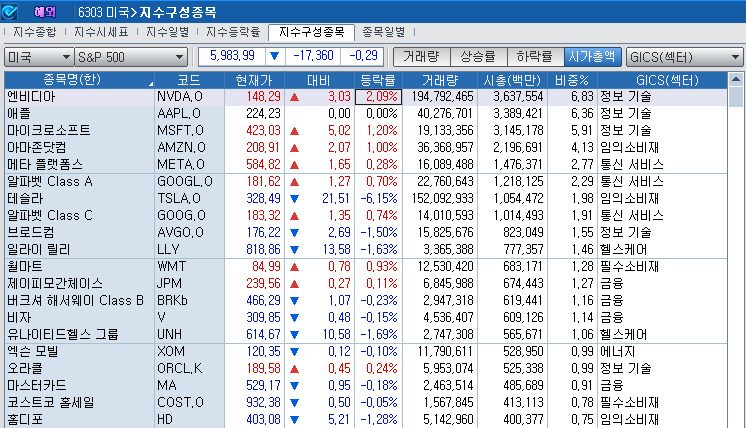Click the 해외 badge in title bar

point(45,12)
